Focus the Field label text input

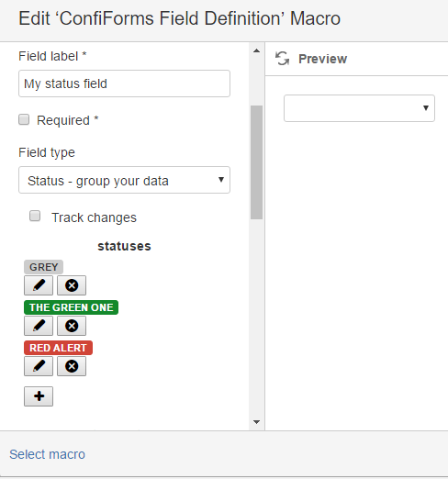[124, 84]
